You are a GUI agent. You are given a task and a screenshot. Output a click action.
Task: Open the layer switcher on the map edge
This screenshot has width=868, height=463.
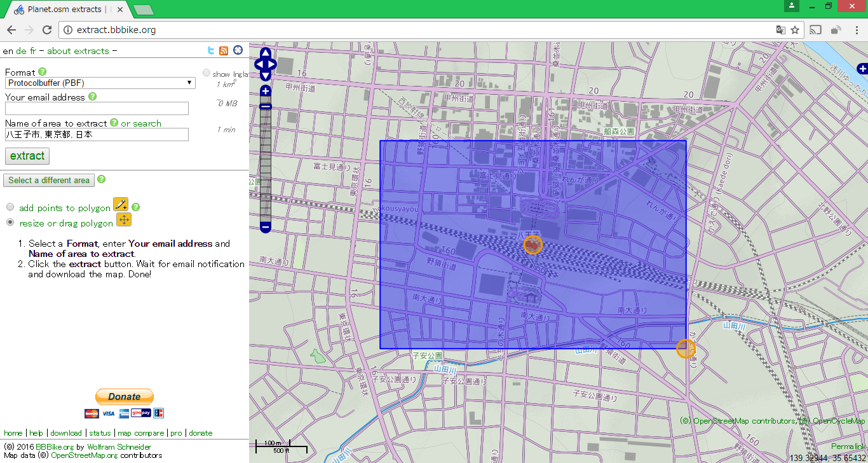861,68
